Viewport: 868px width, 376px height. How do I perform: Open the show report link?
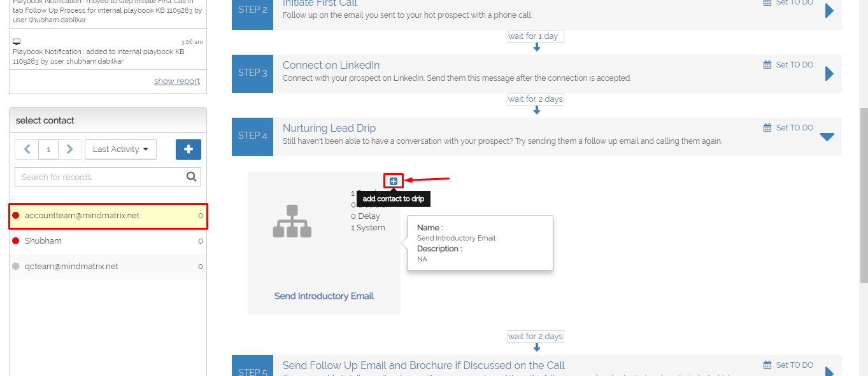[x=177, y=81]
